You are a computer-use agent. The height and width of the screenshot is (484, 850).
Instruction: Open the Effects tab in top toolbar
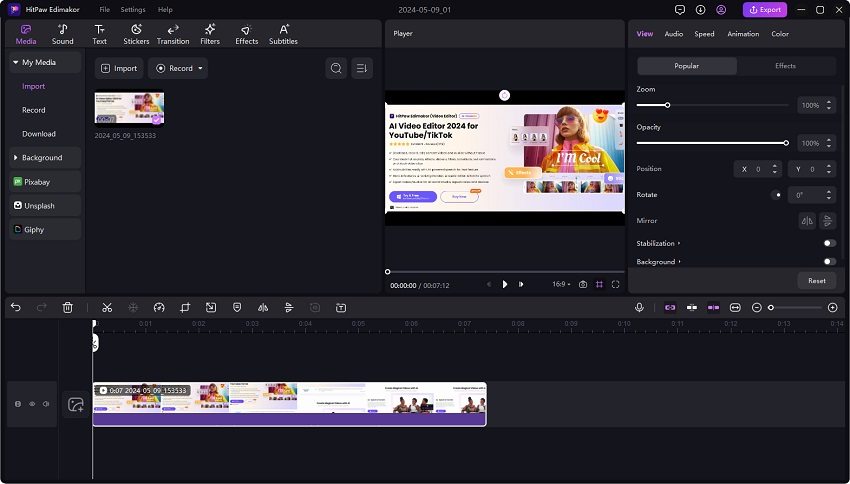tap(247, 34)
